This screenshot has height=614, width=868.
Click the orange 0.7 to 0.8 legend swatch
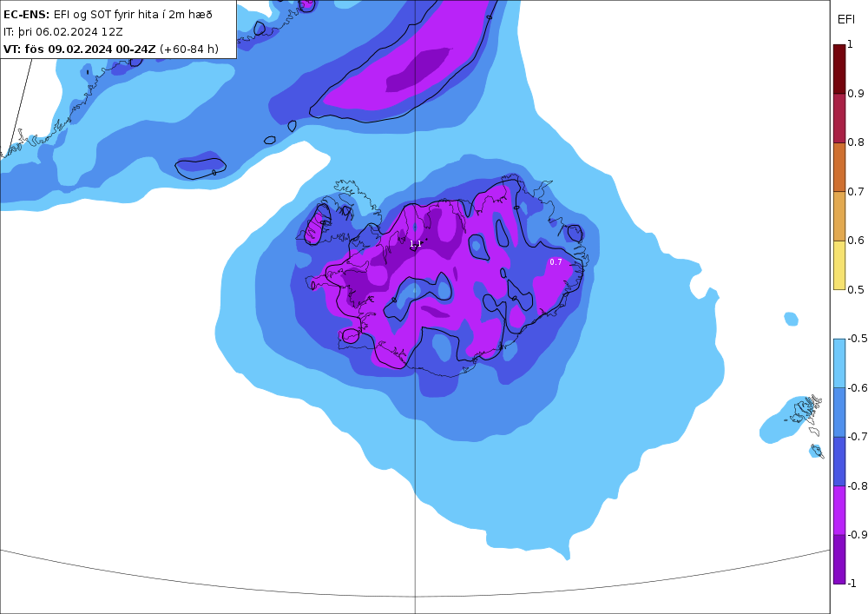coord(839,168)
